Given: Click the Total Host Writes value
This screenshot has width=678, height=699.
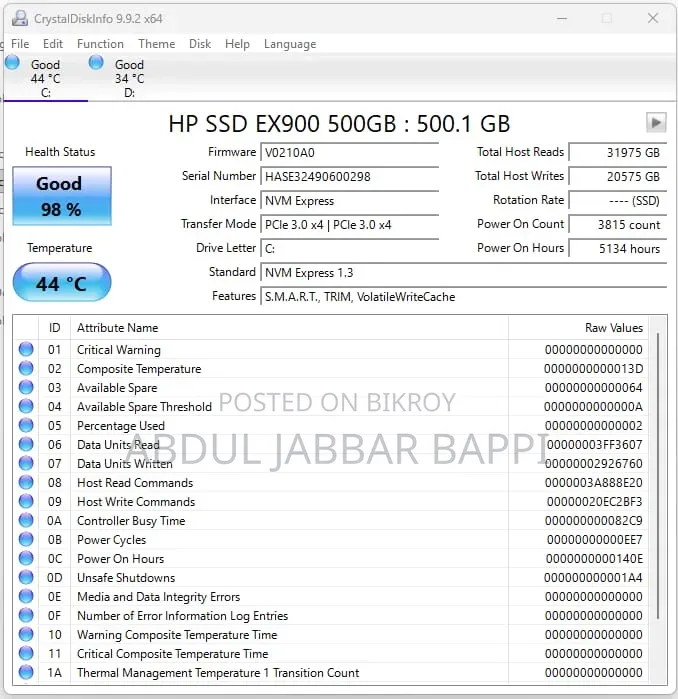Looking at the screenshot, I should [618, 177].
